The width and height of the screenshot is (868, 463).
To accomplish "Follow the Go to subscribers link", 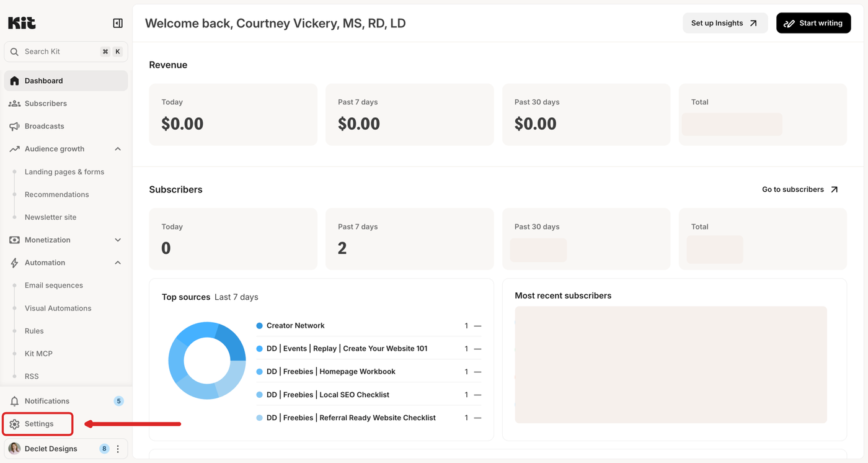I will pyautogui.click(x=800, y=189).
